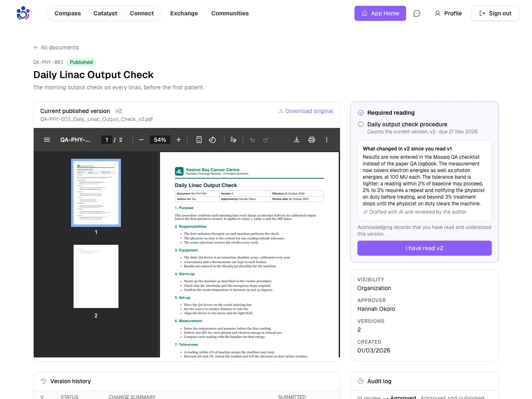Click the fit to page icon
532x399 pixels.
(199, 140)
